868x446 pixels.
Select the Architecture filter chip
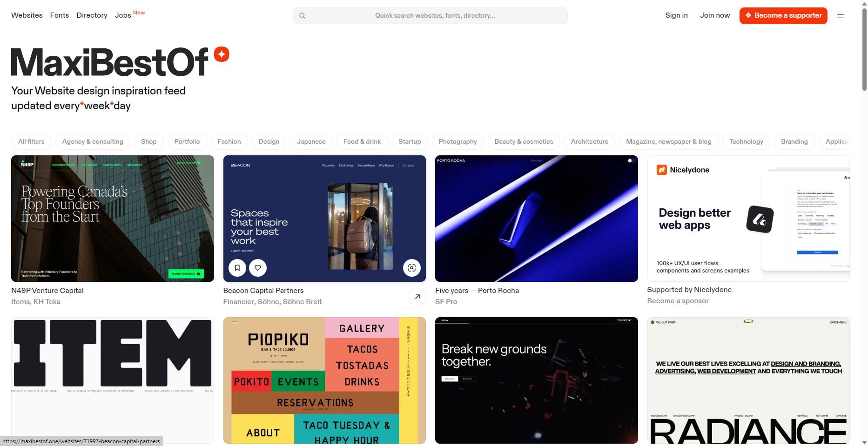[x=590, y=142]
